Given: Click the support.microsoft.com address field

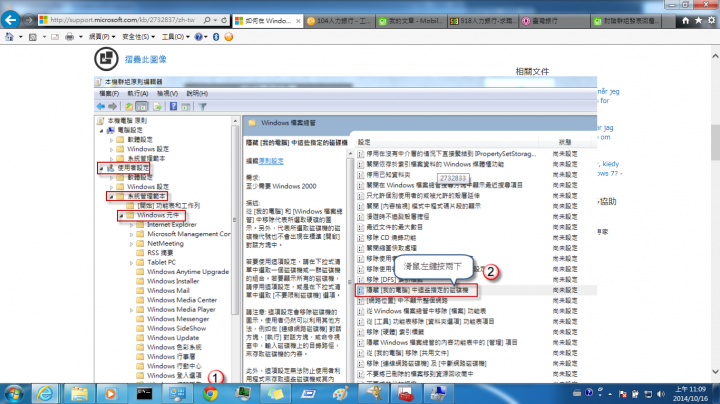Looking at the screenshot, I should [x=122, y=20].
